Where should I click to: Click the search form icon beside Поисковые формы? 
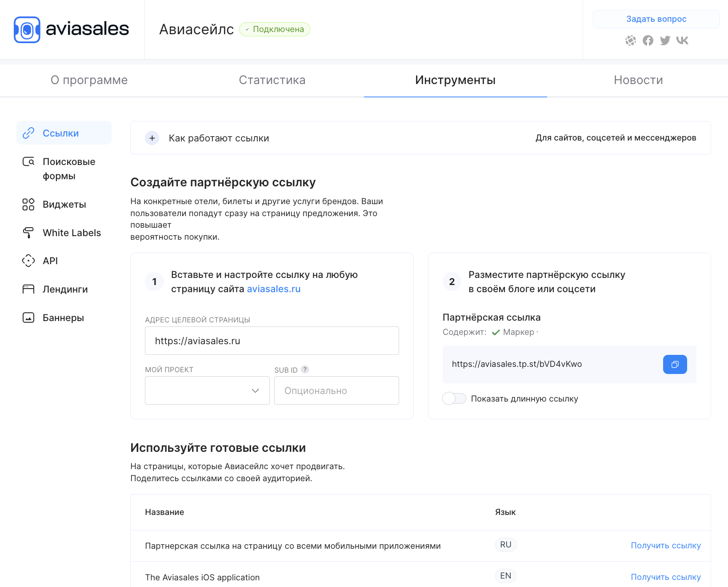pos(28,161)
